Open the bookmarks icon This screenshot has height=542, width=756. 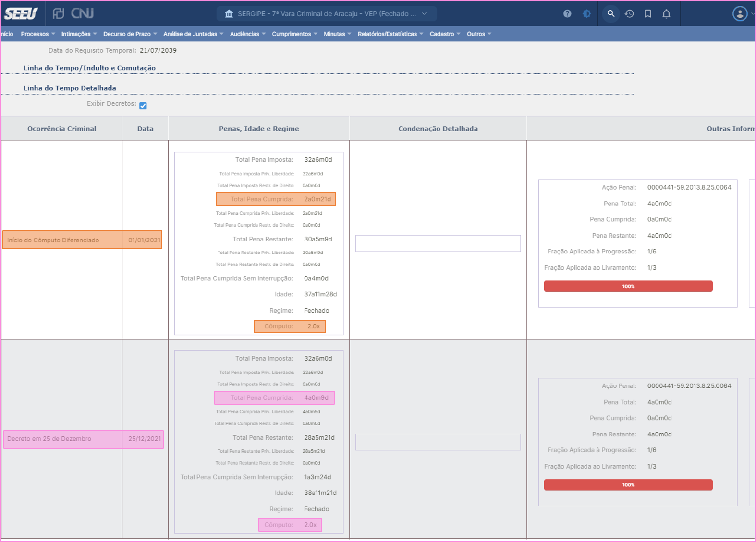point(648,14)
